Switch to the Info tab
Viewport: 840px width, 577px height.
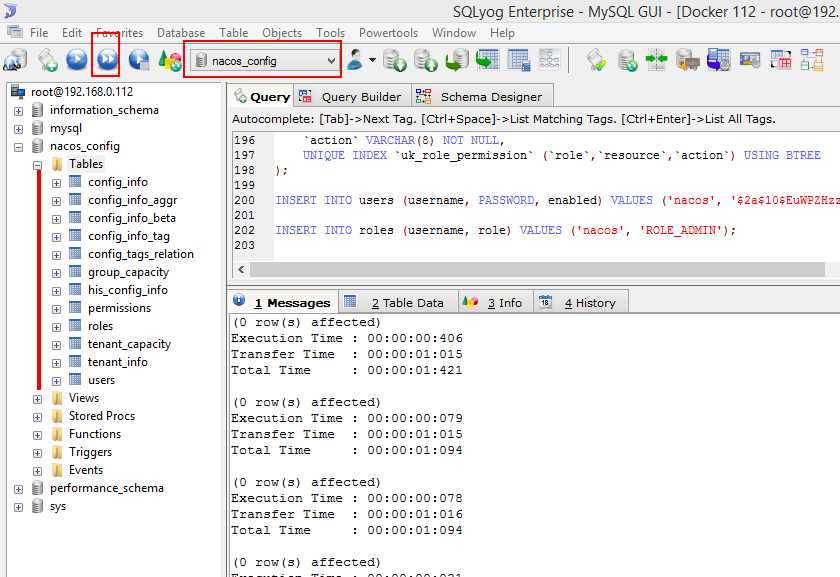[496, 303]
